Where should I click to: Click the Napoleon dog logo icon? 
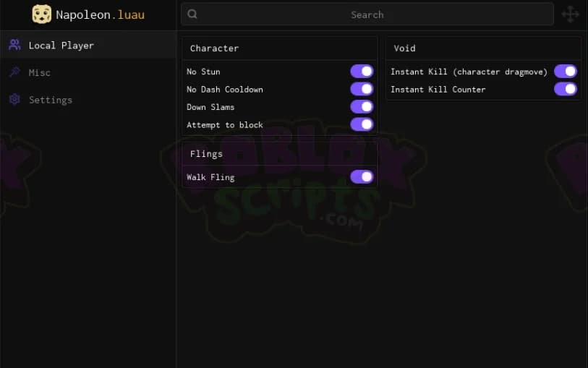pyautogui.click(x=41, y=14)
